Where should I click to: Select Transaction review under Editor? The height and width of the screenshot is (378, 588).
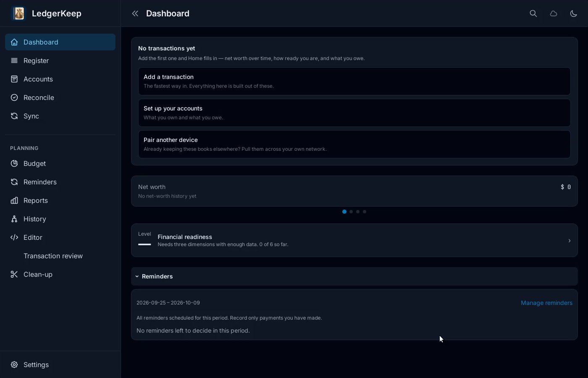pyautogui.click(x=60, y=256)
